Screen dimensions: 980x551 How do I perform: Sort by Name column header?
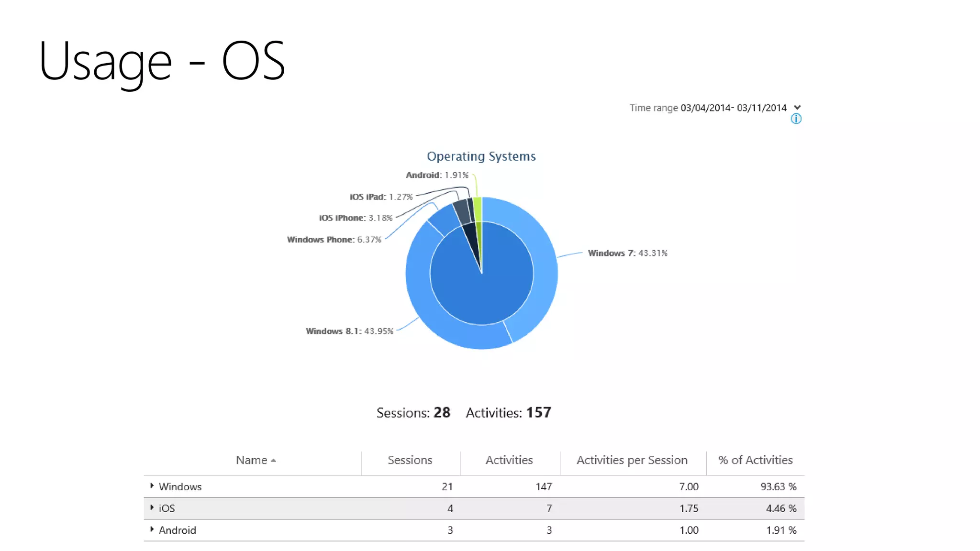(252, 460)
